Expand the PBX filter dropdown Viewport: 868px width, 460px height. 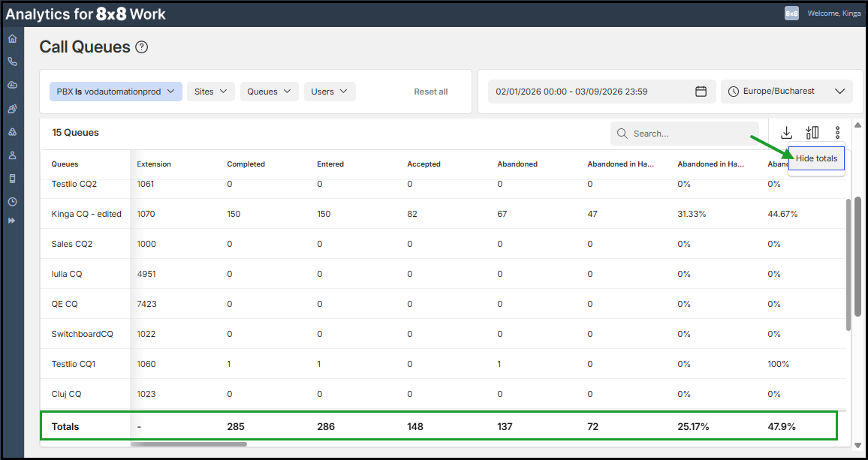[x=116, y=92]
